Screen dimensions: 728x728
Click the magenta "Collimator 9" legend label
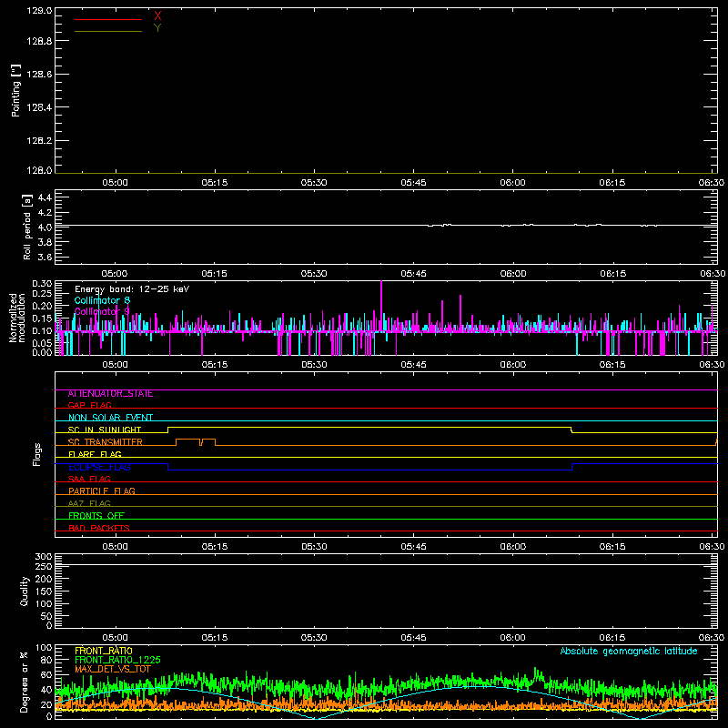point(102,311)
